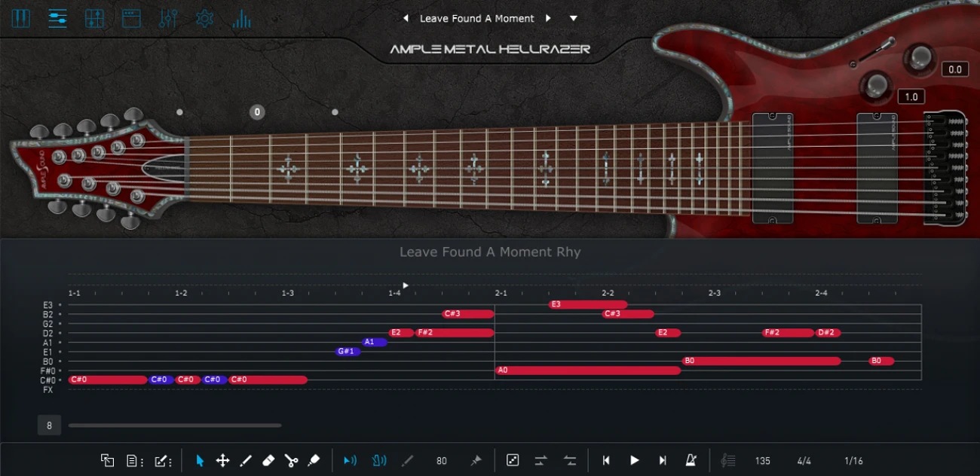980x476 pixels.
Task: Select the D#2 note block
Action: [x=828, y=333]
